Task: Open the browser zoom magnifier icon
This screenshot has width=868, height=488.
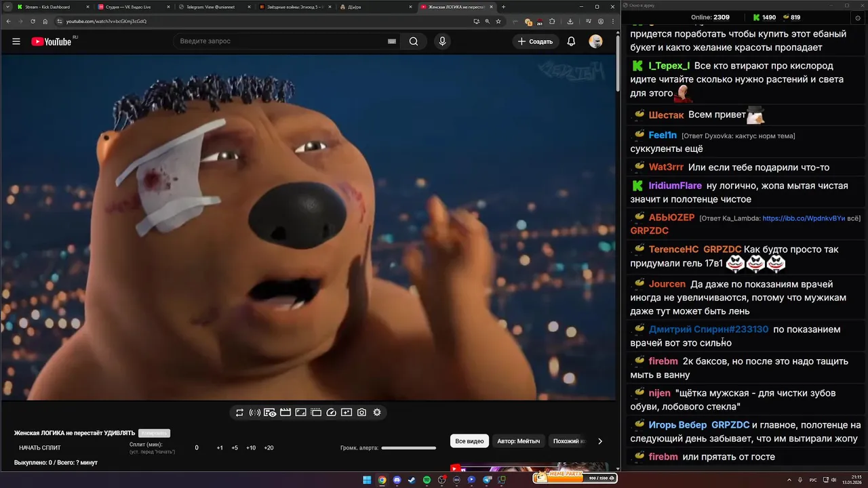Action: (x=488, y=21)
